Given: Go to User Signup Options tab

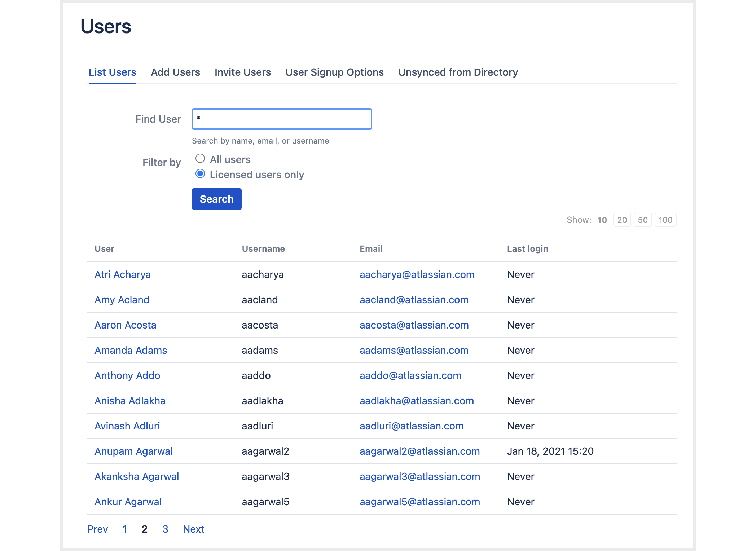Looking at the screenshot, I should pyautogui.click(x=334, y=72).
